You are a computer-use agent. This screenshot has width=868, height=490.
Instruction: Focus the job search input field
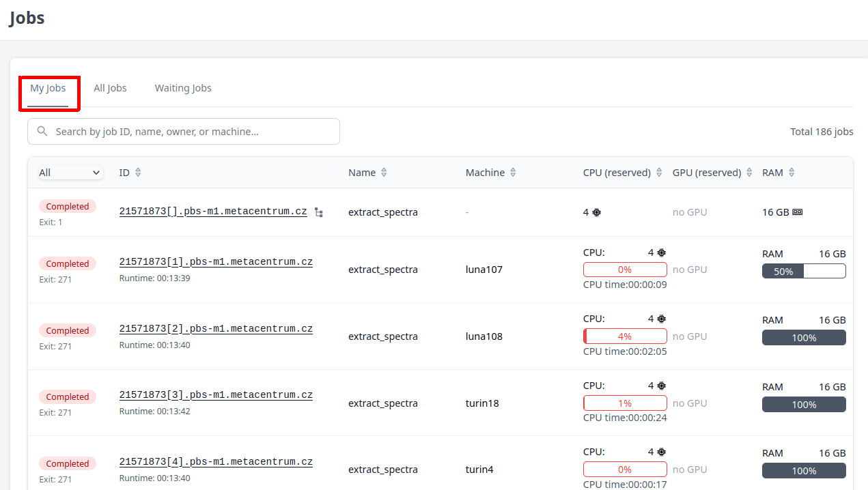pos(184,132)
